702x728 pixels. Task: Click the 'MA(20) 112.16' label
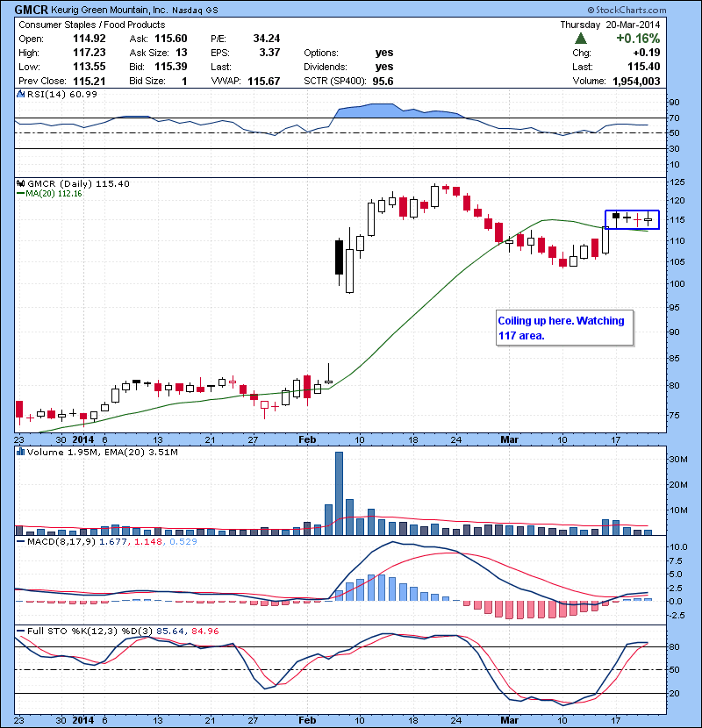(x=54, y=194)
